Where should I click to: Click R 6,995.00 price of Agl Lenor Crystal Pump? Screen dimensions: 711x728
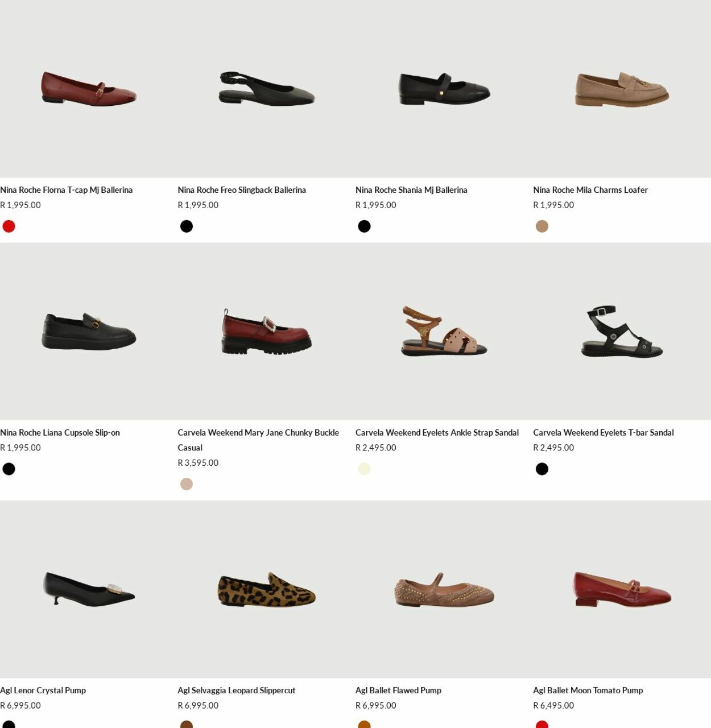[x=20, y=706]
